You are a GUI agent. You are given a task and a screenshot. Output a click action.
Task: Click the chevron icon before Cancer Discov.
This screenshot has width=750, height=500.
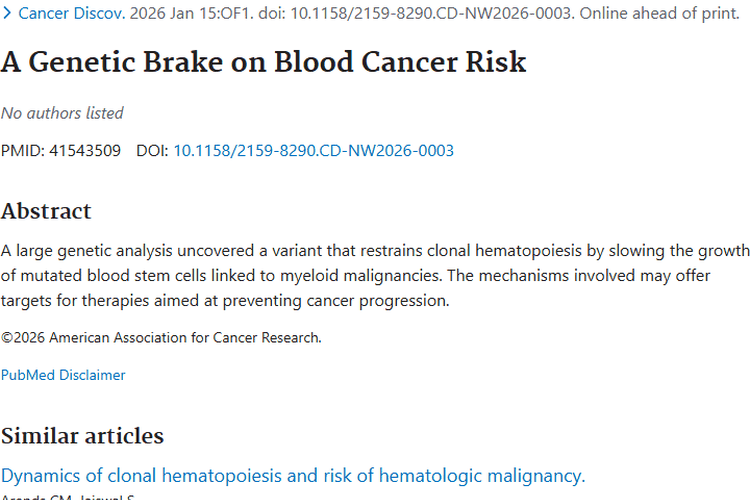[x=8, y=14]
